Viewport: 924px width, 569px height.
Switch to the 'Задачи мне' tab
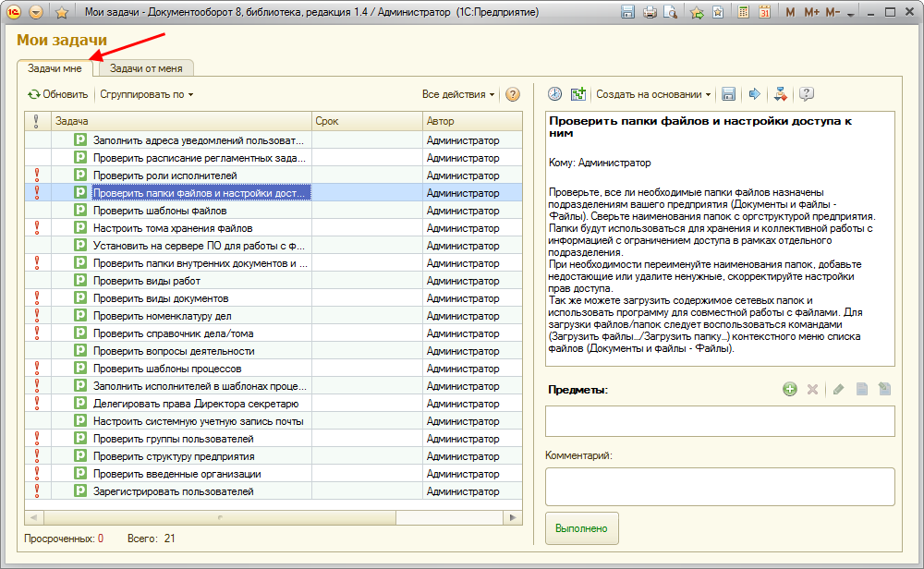[x=55, y=68]
